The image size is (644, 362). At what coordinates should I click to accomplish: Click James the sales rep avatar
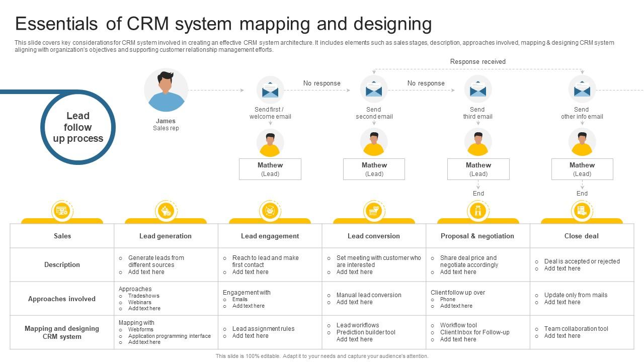coord(166,91)
